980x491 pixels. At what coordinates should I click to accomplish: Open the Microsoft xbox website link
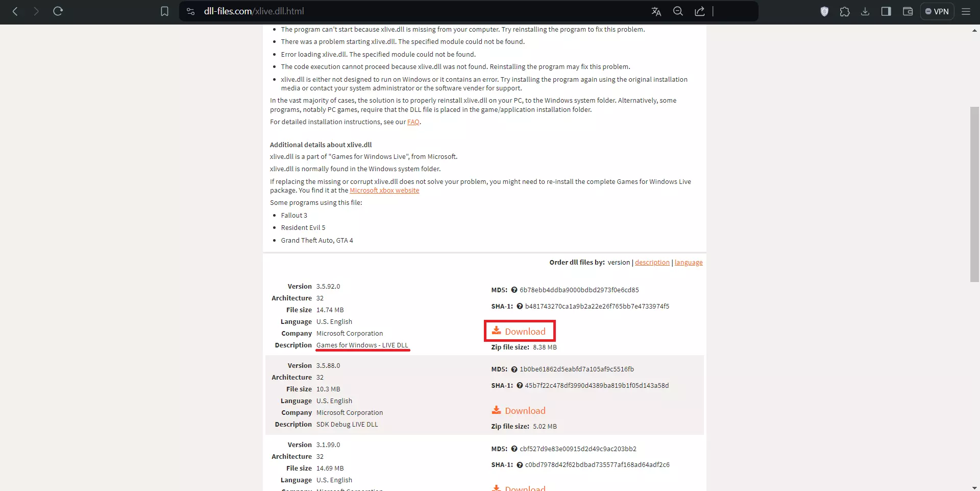point(384,191)
